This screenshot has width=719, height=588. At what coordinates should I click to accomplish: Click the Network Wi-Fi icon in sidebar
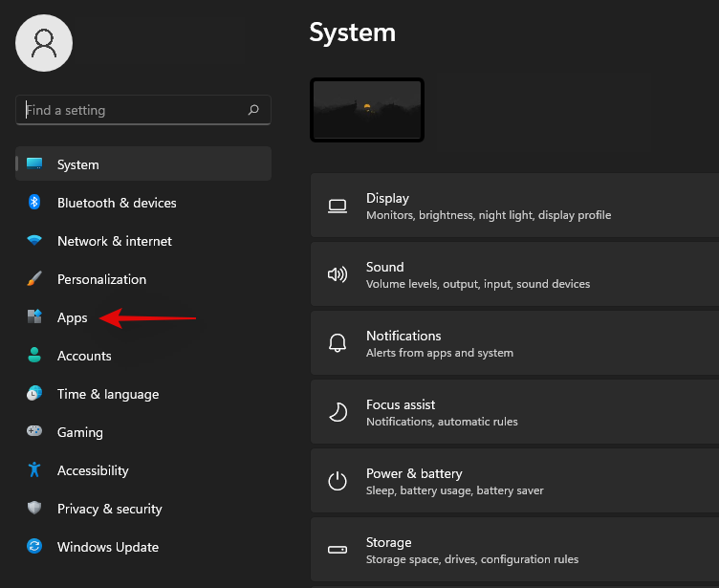[x=34, y=241]
